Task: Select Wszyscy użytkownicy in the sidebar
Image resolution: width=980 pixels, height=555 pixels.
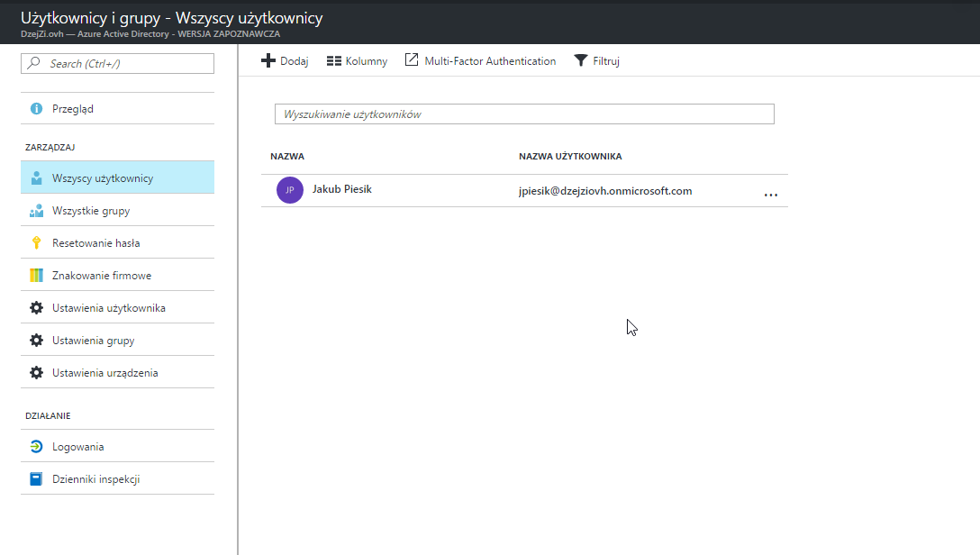Action: (x=103, y=178)
